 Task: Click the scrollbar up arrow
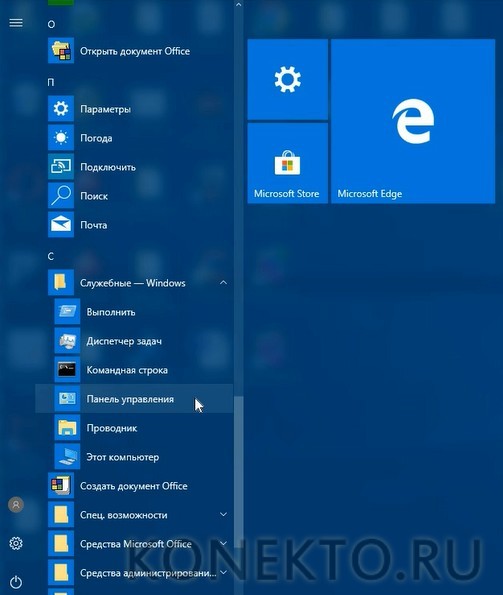pos(239,5)
